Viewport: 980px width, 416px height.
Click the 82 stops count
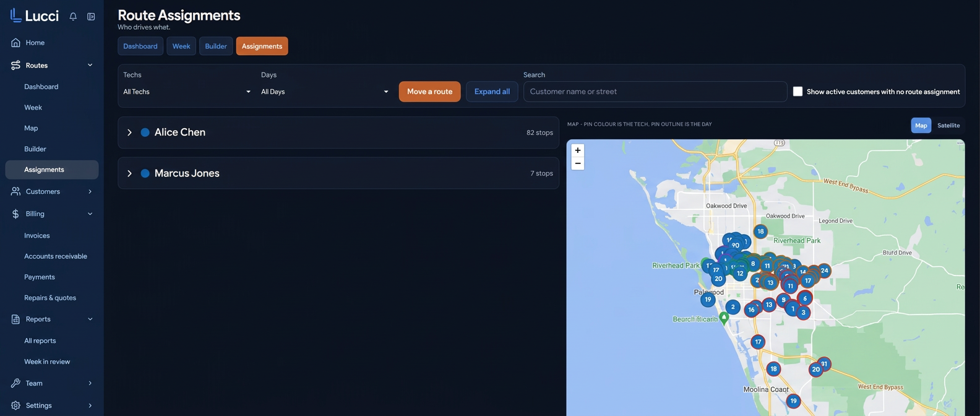coord(539,132)
